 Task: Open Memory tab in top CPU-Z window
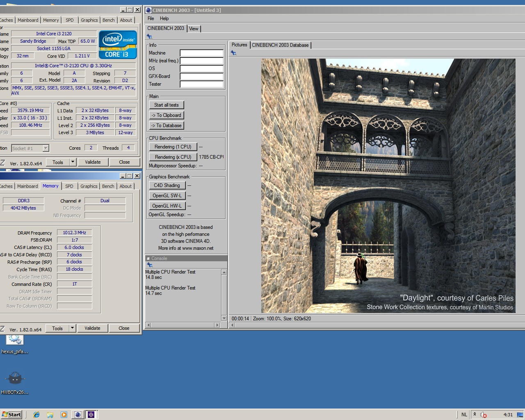click(x=51, y=20)
